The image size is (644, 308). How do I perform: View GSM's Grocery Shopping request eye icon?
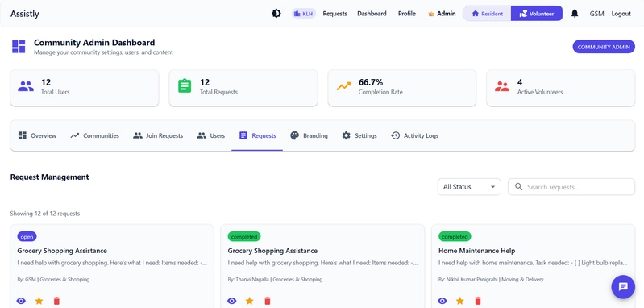(x=21, y=301)
